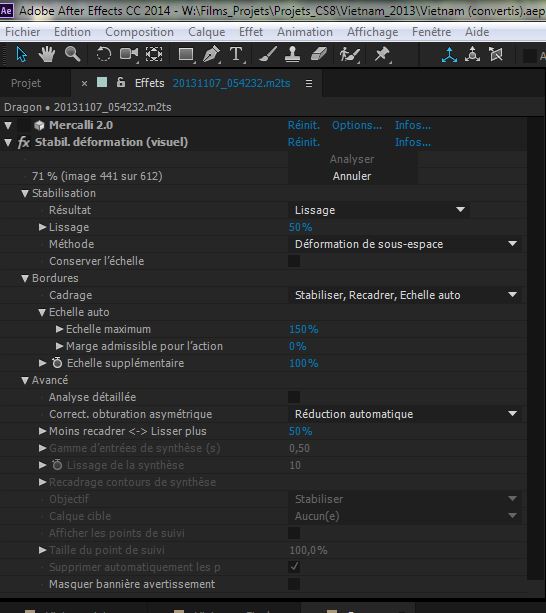Expand the Lissage property

pos(42,227)
